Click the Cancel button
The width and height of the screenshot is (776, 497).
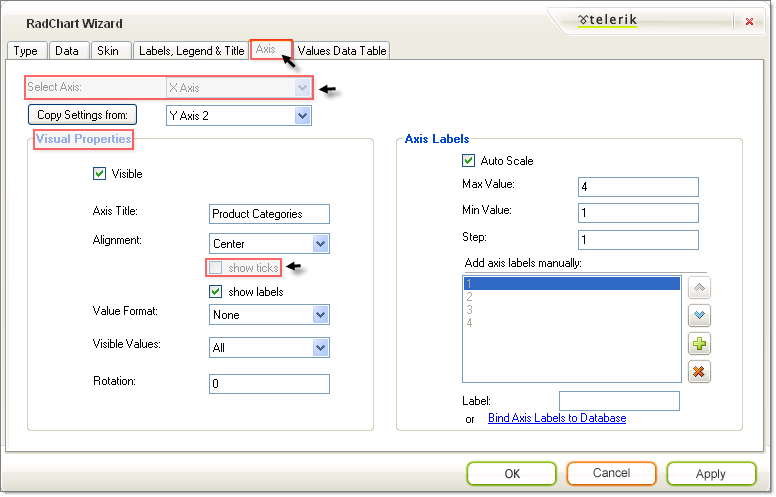pos(612,473)
